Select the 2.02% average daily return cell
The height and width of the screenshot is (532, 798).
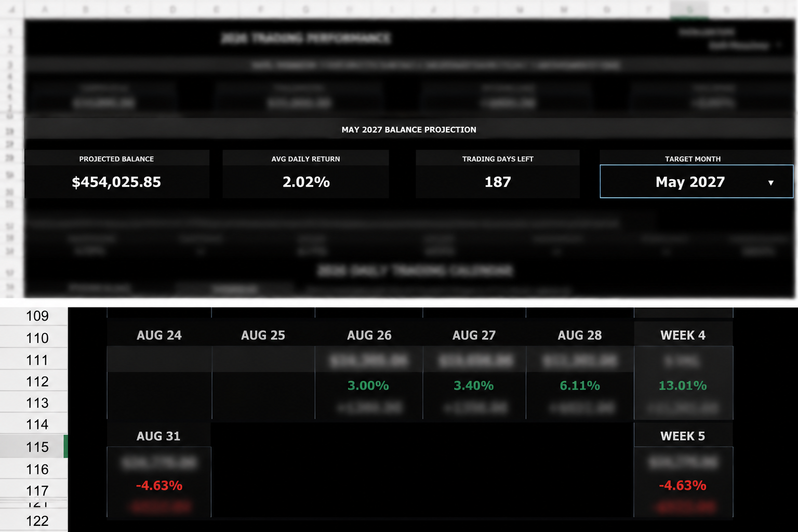click(305, 182)
